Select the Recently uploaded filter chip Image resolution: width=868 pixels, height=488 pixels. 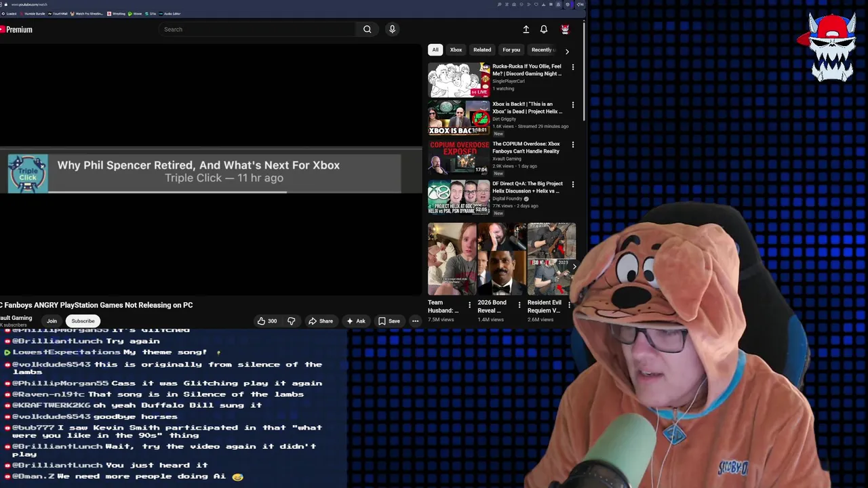click(x=542, y=49)
